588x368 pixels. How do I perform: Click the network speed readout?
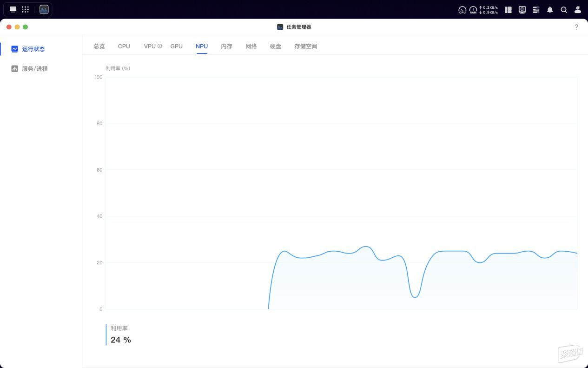[x=489, y=10]
